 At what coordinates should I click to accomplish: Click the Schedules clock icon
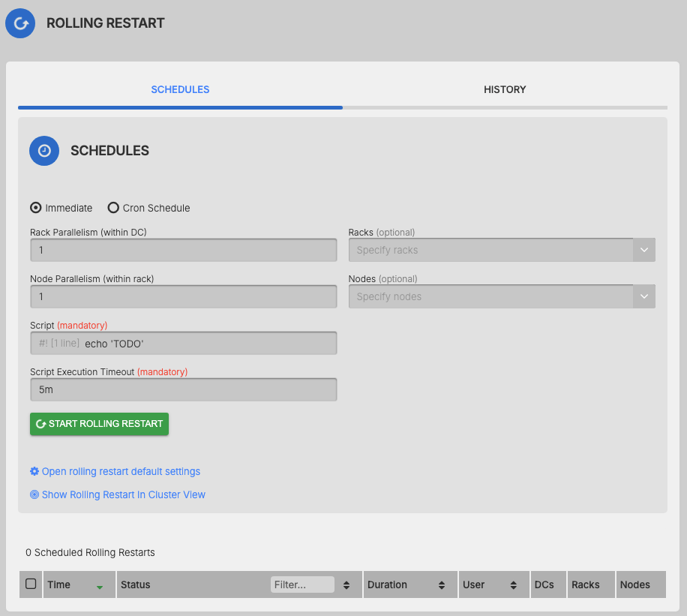point(44,151)
